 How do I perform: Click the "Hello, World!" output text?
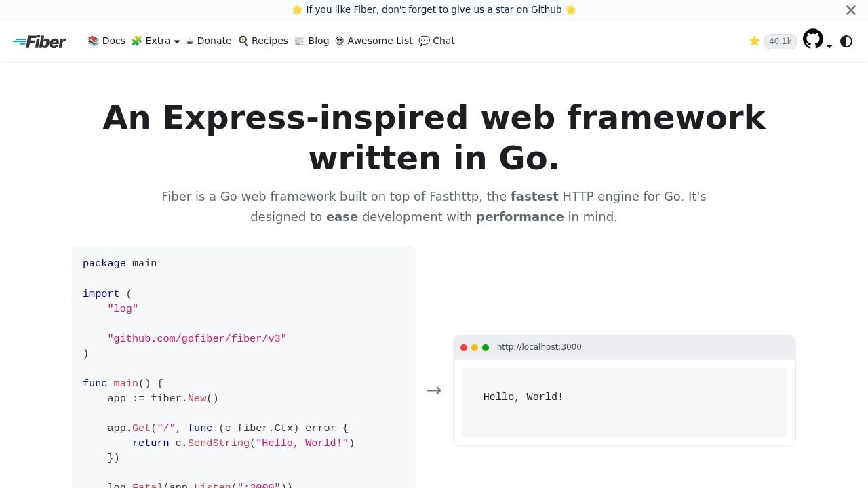point(524,396)
